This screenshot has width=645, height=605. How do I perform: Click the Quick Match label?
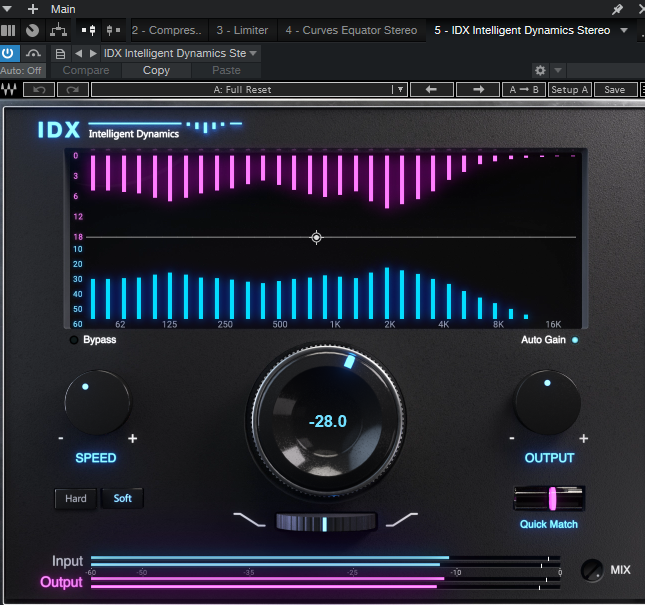(x=549, y=524)
